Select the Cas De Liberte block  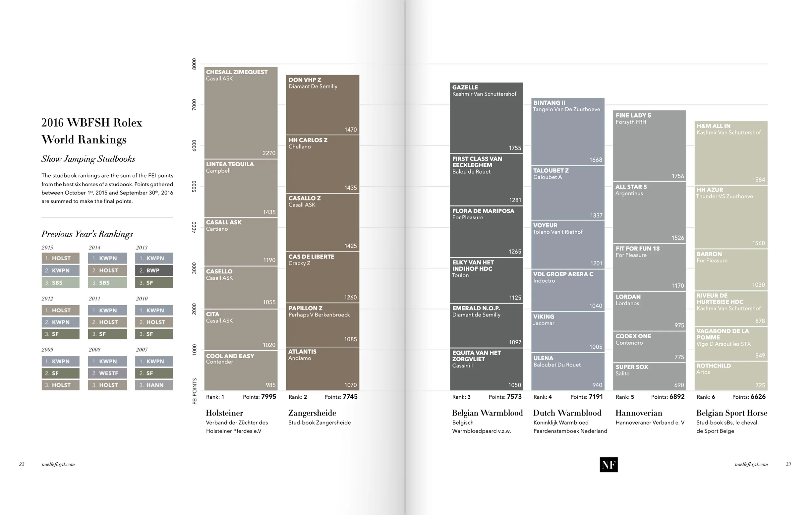coord(322,277)
